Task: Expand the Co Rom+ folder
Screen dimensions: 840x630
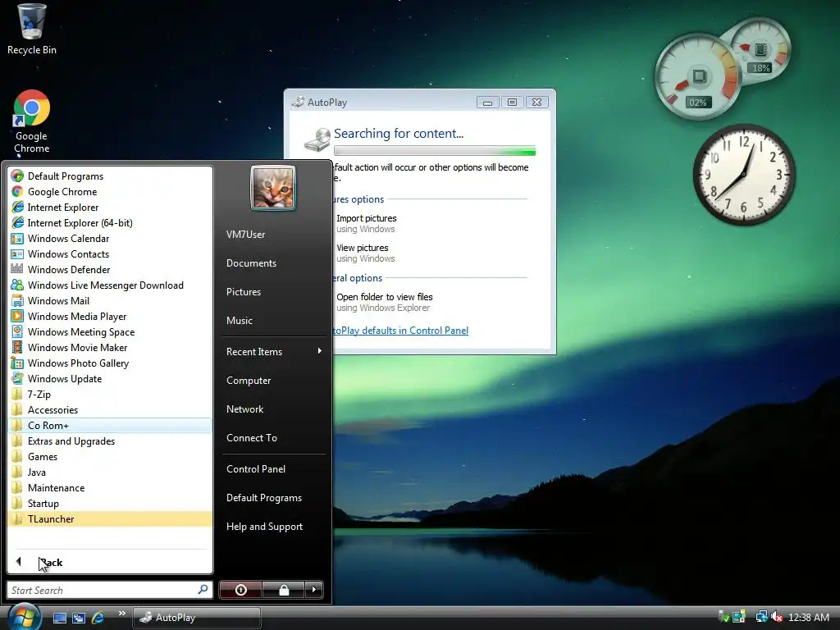Action: [x=111, y=426]
